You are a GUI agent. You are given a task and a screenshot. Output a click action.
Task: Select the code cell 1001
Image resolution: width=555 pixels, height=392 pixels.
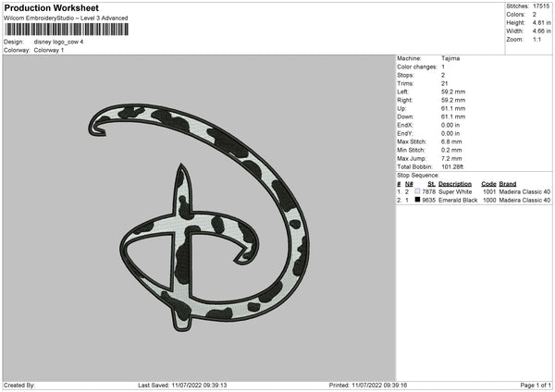point(489,191)
